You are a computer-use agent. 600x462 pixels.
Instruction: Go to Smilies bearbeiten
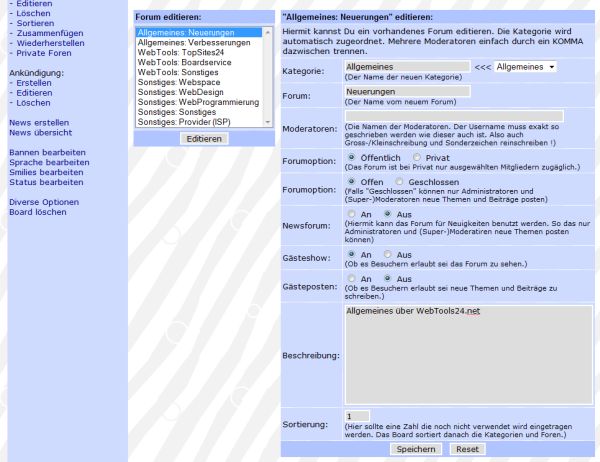pos(46,173)
